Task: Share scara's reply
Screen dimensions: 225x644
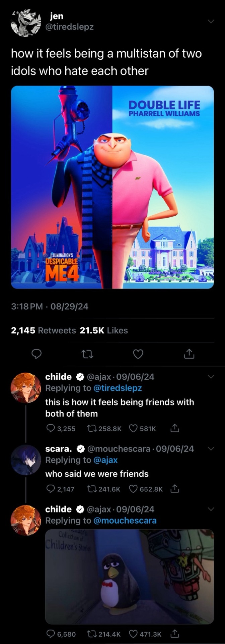Action: point(175,489)
